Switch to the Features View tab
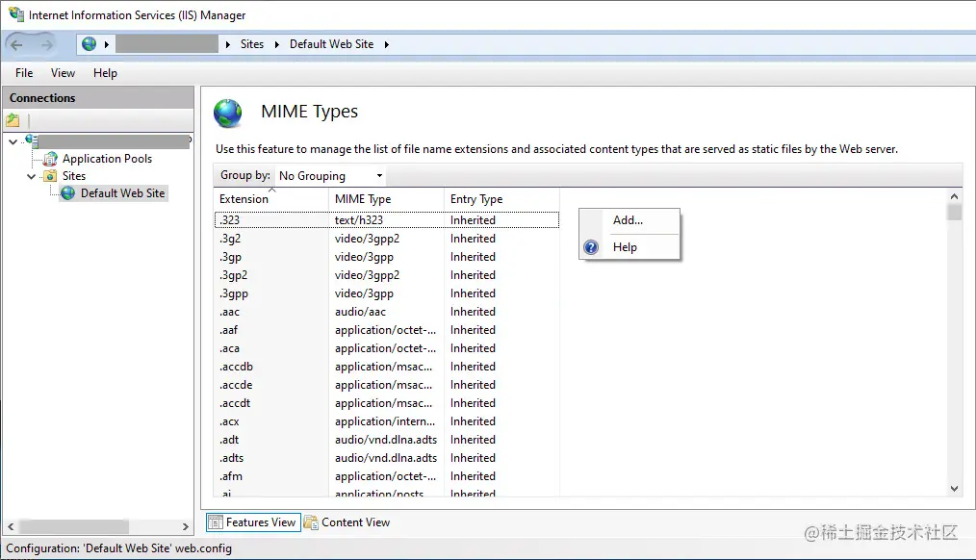976x560 pixels. 253,522
